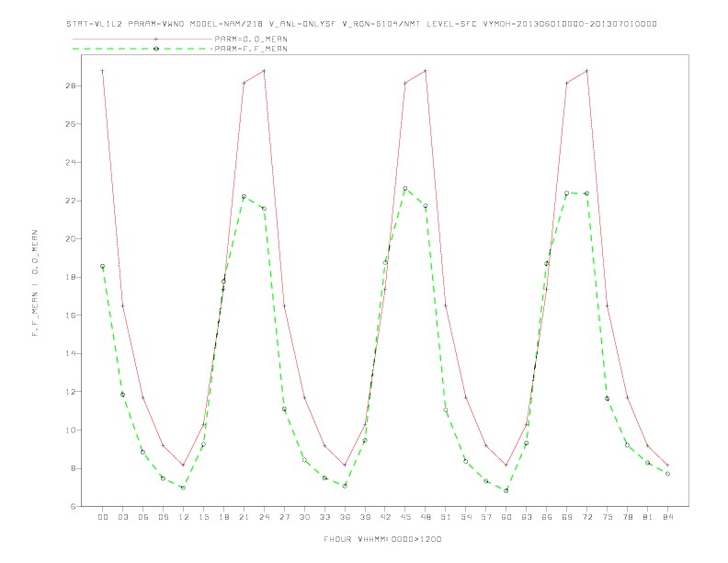Click y-axis tick label 26
The image size is (728, 563).
[x=71, y=124]
